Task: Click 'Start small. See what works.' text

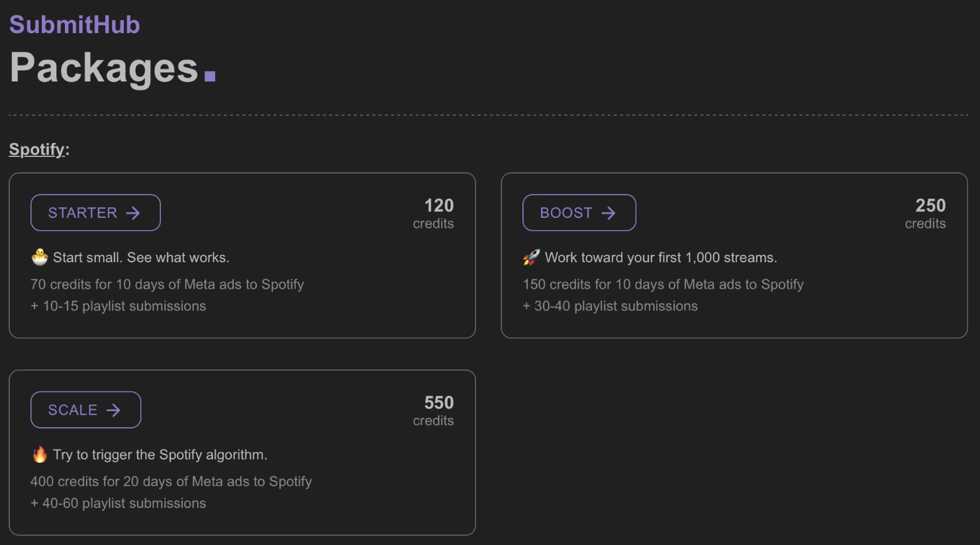Action: coord(141,258)
